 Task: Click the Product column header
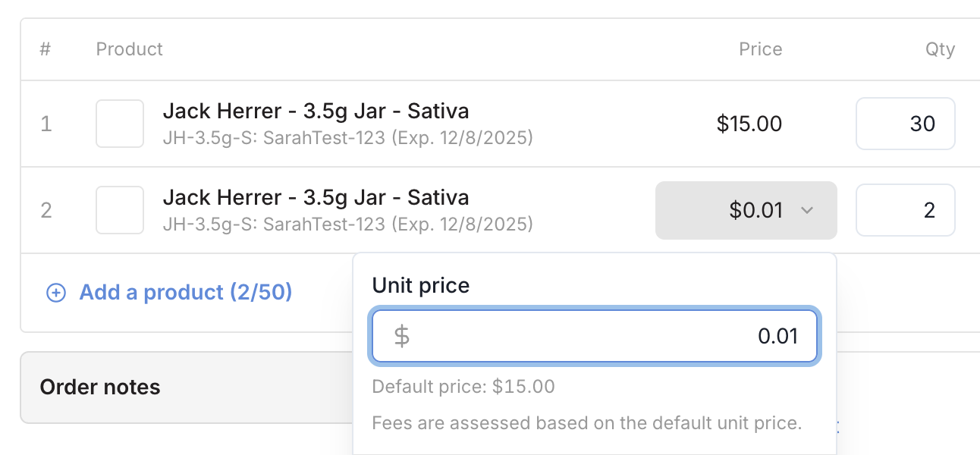click(130, 49)
